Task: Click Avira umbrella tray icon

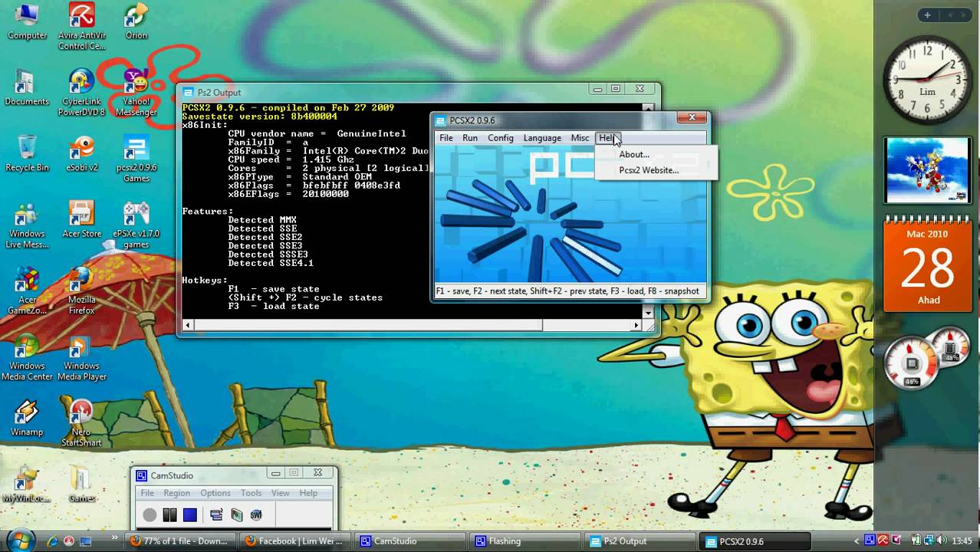Action: click(x=883, y=540)
